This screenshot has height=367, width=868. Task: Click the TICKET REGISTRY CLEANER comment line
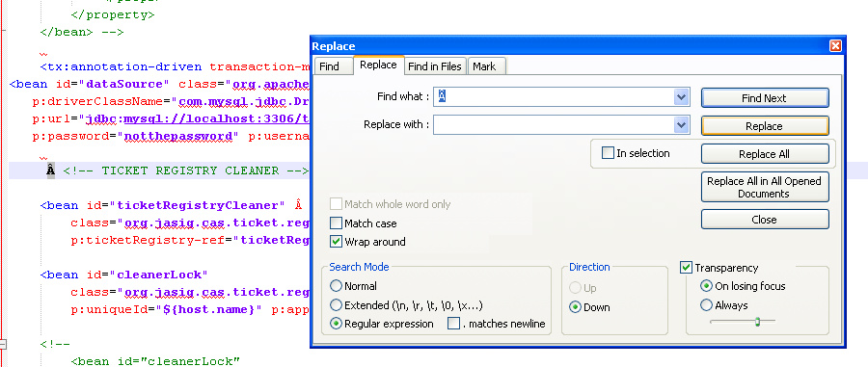point(185,170)
